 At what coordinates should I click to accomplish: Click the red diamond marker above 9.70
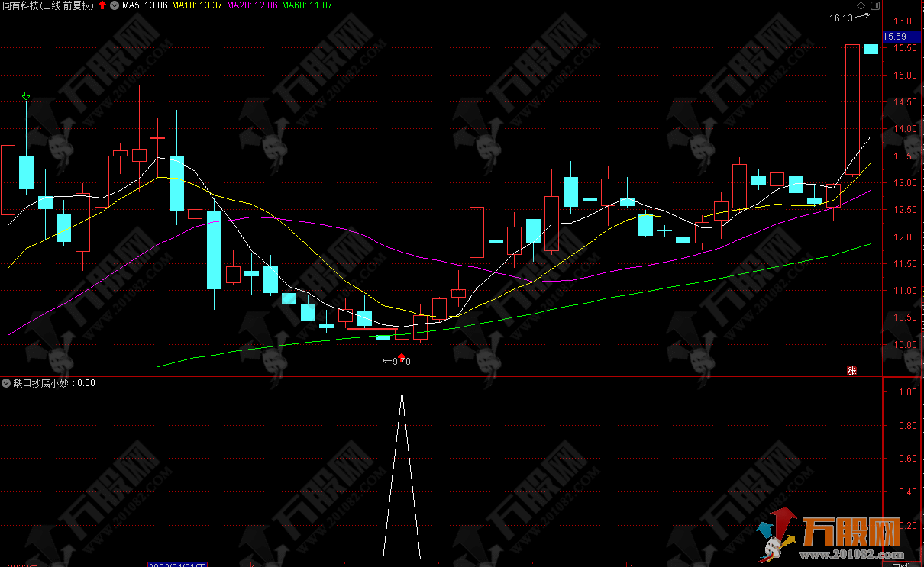point(402,356)
